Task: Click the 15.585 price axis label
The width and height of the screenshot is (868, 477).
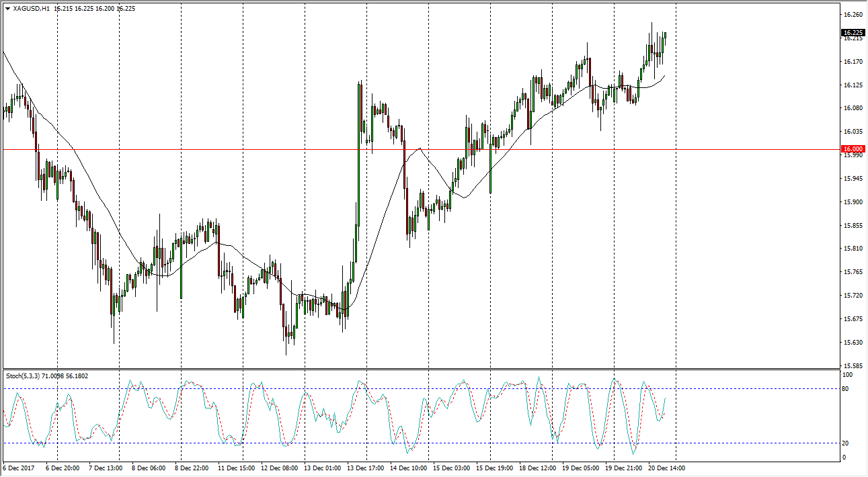Action: point(853,365)
